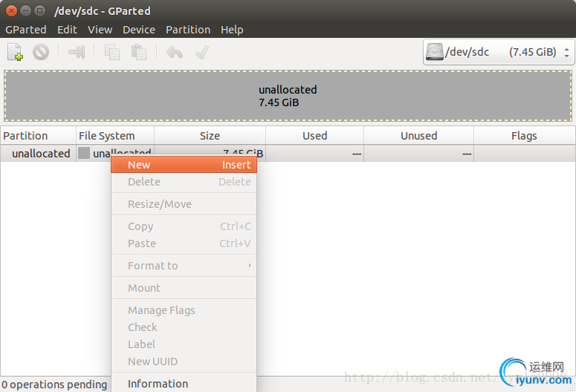Choose Label in the context menu
Screen dimensions: 576x392
tap(184, 344)
